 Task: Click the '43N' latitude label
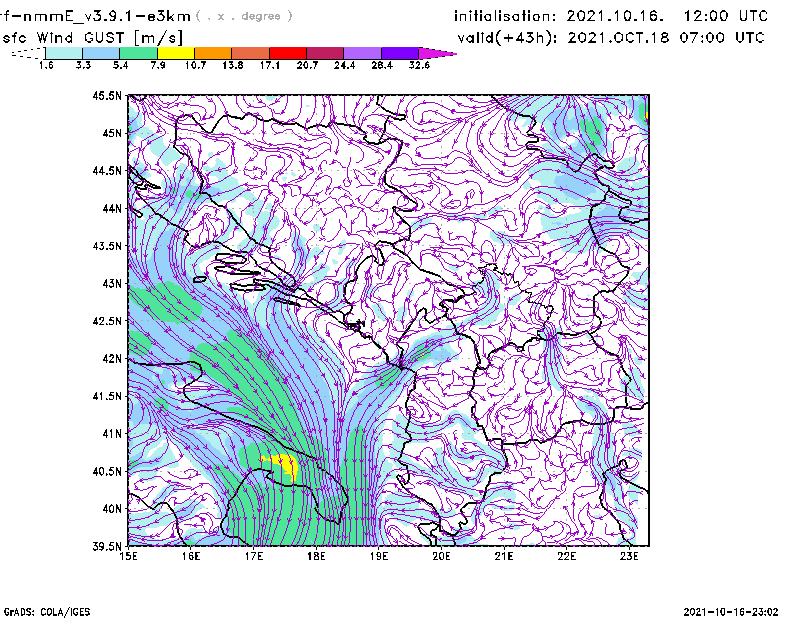pyautogui.click(x=113, y=283)
